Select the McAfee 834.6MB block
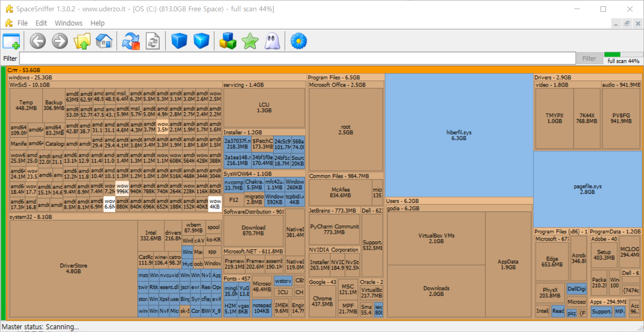The height and width of the screenshot is (332, 644). (340, 192)
